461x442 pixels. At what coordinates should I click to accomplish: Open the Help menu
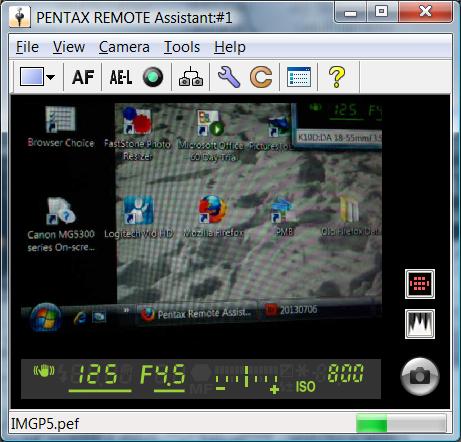pyautogui.click(x=230, y=47)
